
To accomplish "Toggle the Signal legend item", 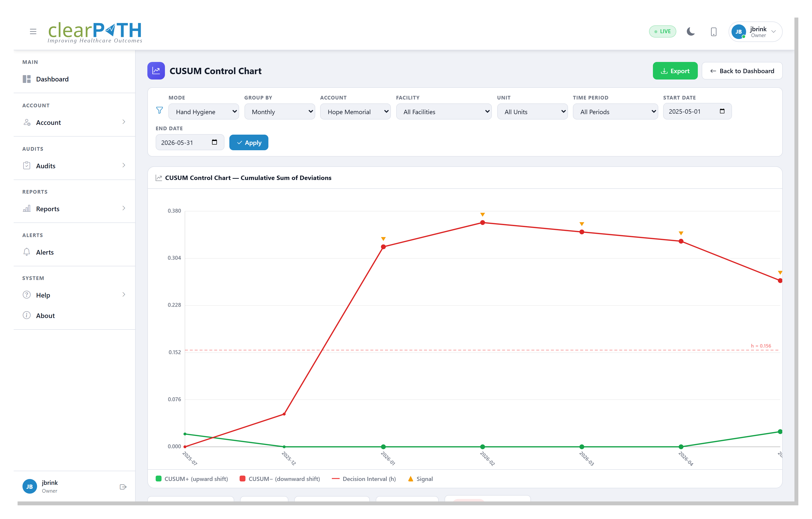I will pyautogui.click(x=420, y=479).
